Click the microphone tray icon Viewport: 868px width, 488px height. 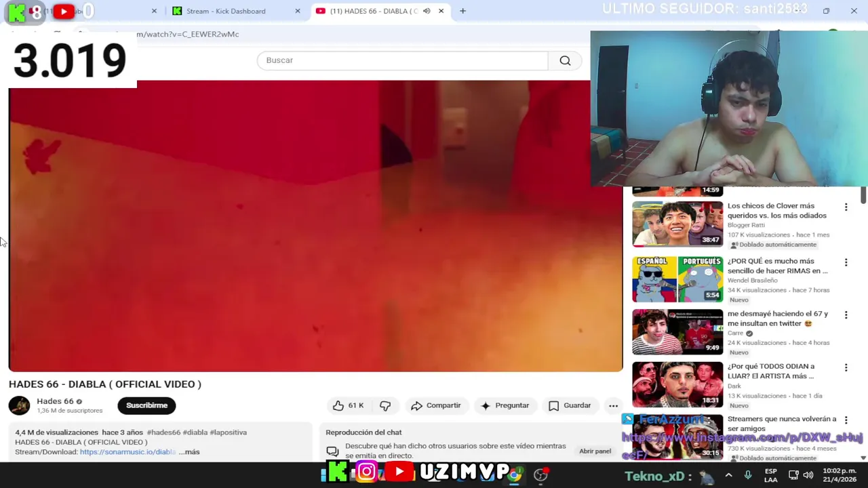748,475
